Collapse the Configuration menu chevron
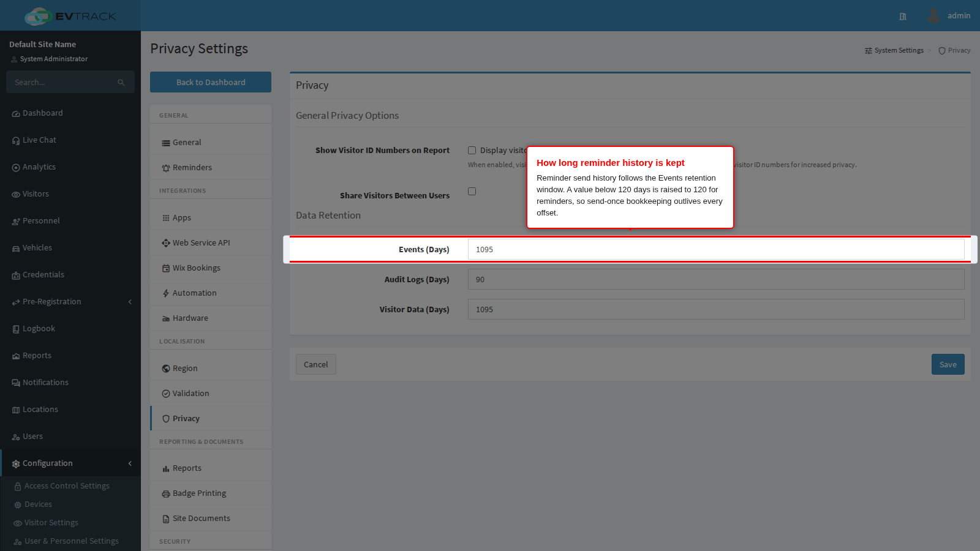The height and width of the screenshot is (551, 980). [x=130, y=463]
